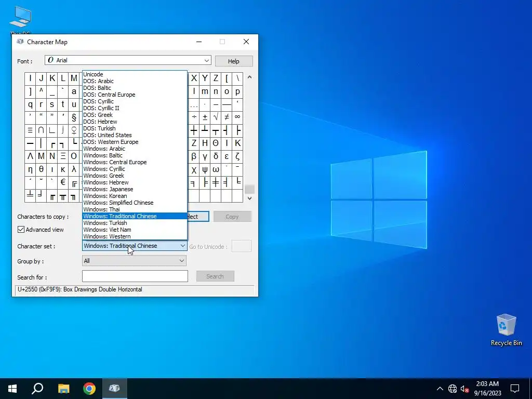Viewport: 532px width, 399px height.
Task: Click the Copy button
Action: pos(232,217)
